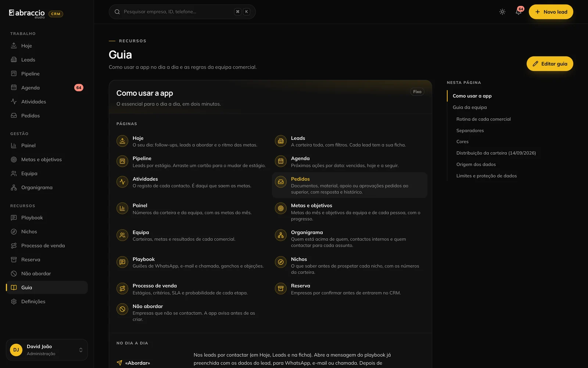Click the Não abordar ban icon in sidebar
This screenshot has width=588, height=368.
[14, 273]
